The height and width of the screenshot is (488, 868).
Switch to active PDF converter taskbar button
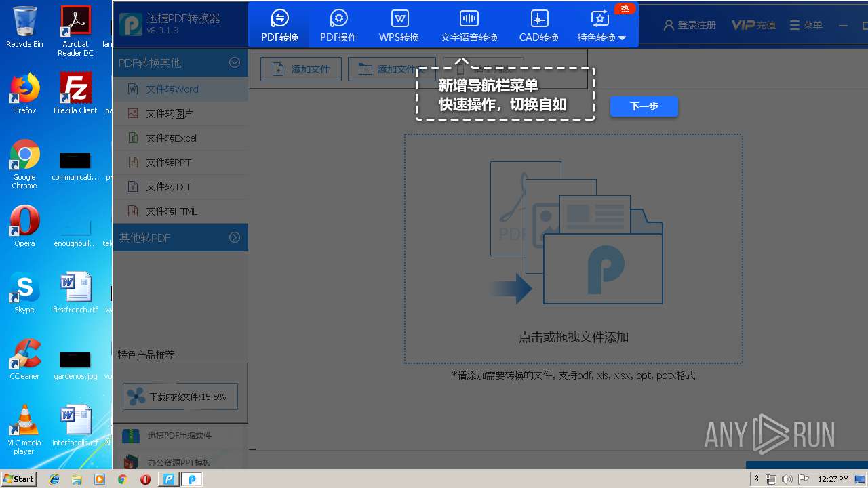[192, 479]
